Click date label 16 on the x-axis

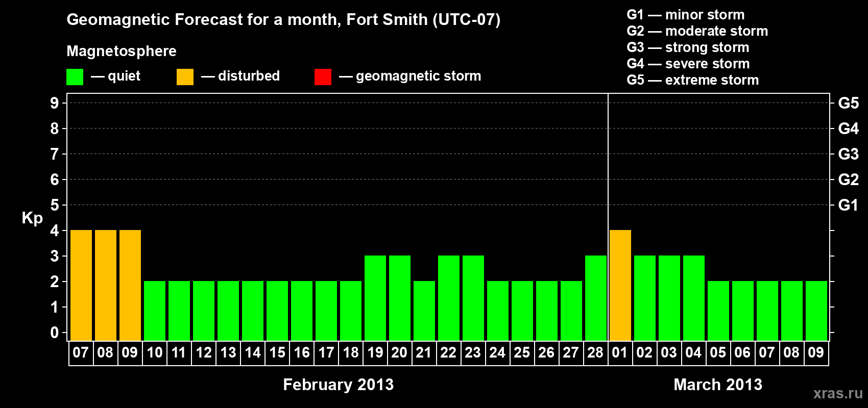coord(302,353)
